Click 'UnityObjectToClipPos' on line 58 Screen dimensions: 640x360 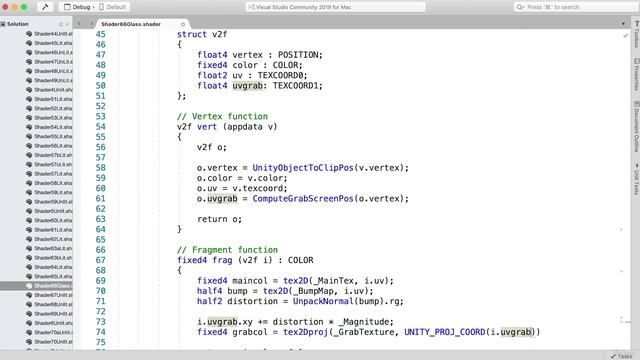pyautogui.click(x=303, y=168)
